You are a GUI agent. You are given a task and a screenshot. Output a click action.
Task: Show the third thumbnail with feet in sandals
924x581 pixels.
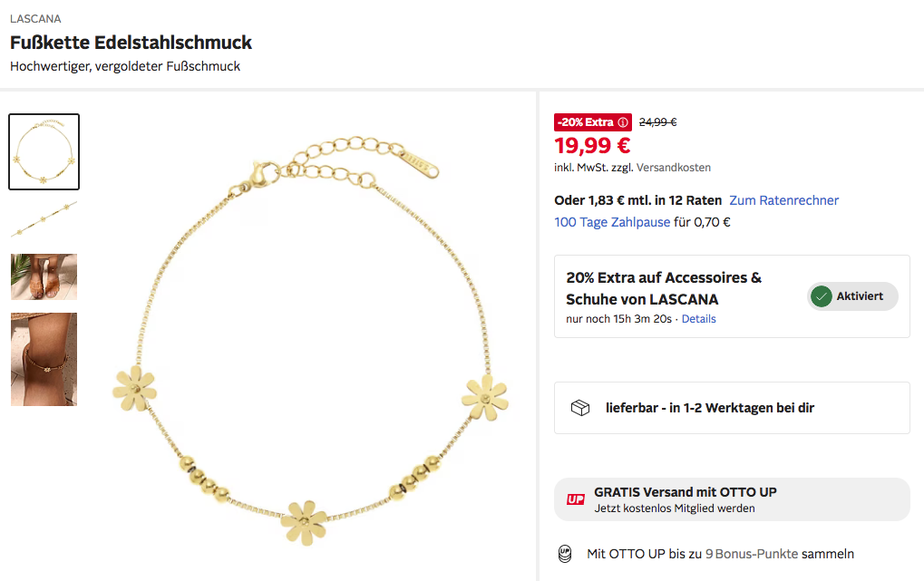point(44,276)
